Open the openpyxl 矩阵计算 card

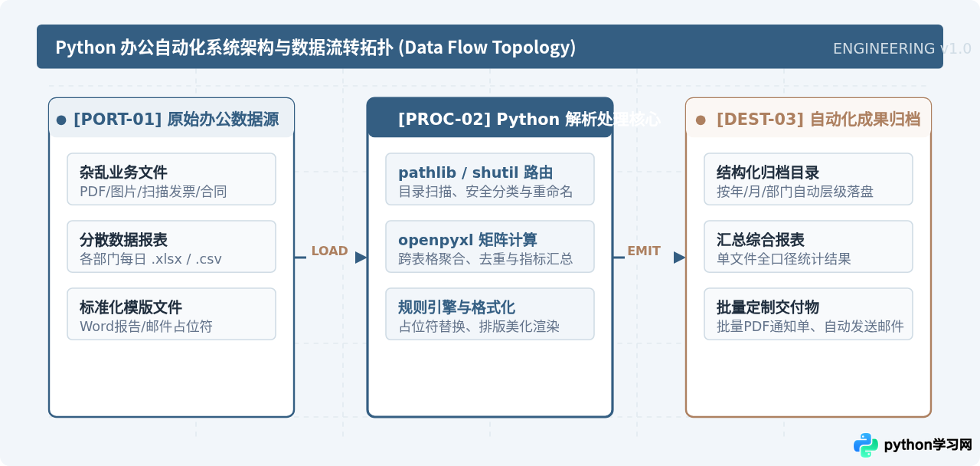490,247
